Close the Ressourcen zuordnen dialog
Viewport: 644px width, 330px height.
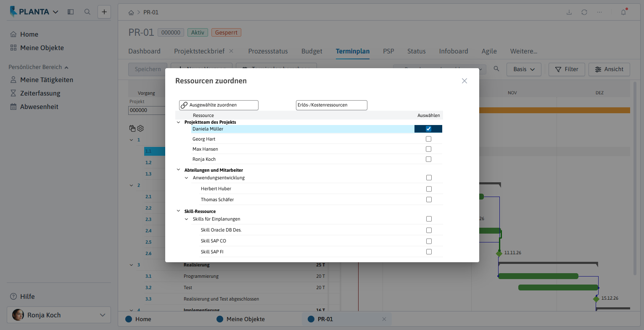click(465, 81)
